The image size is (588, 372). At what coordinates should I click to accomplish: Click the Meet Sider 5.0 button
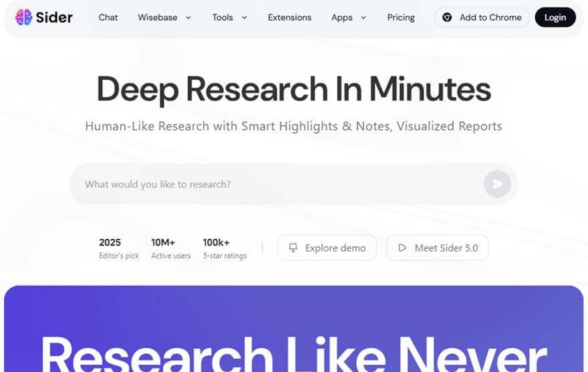[438, 248]
